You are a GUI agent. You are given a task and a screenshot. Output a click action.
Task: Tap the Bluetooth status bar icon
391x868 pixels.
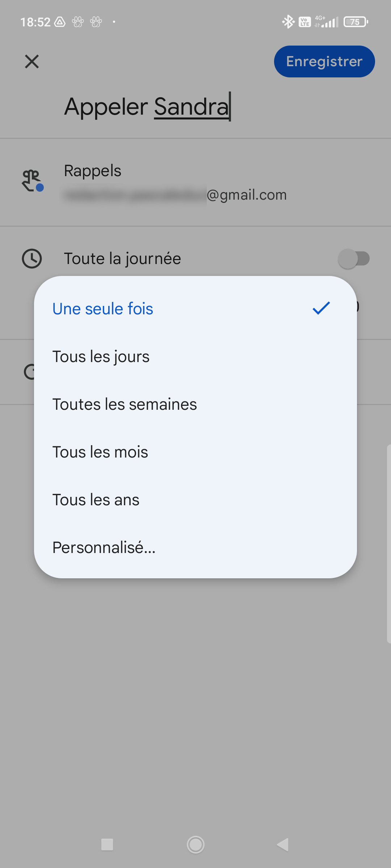(288, 22)
